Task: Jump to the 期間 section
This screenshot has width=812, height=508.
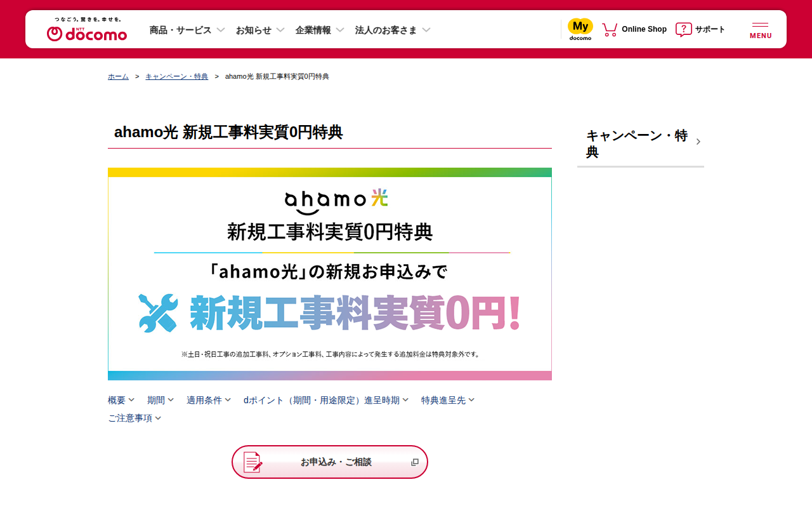Action: (160, 400)
